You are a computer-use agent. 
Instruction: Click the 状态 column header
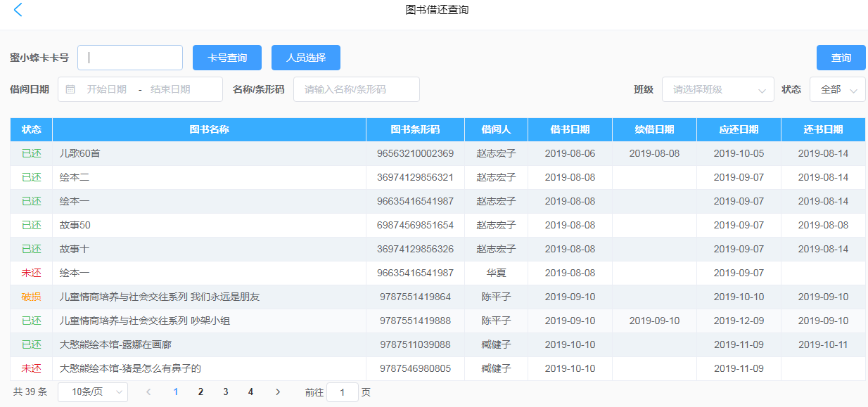[32, 129]
